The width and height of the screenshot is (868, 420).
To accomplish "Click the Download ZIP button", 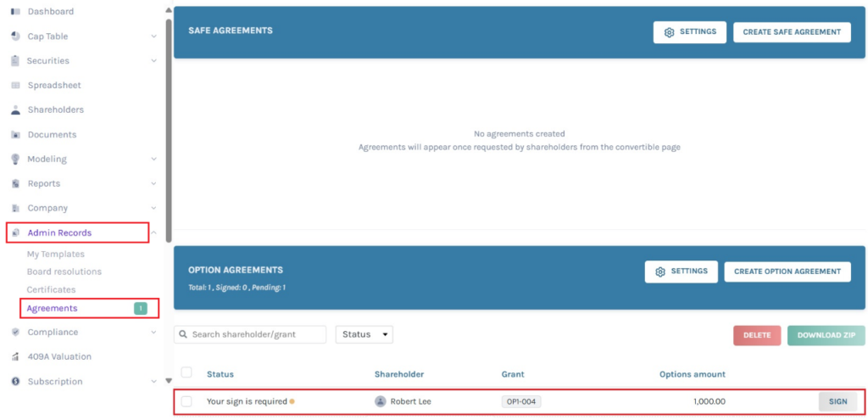I will (826, 335).
